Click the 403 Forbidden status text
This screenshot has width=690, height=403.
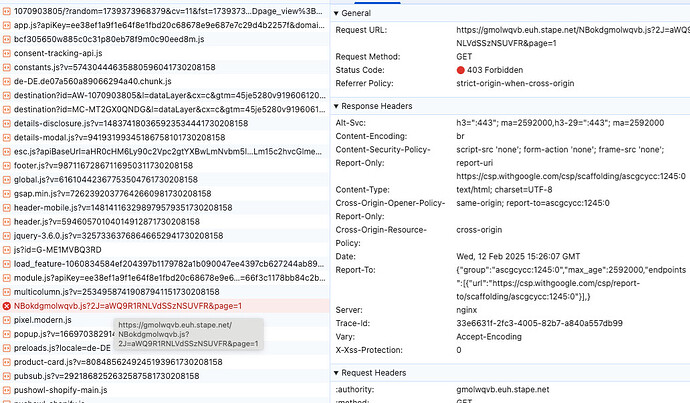tap(495, 70)
